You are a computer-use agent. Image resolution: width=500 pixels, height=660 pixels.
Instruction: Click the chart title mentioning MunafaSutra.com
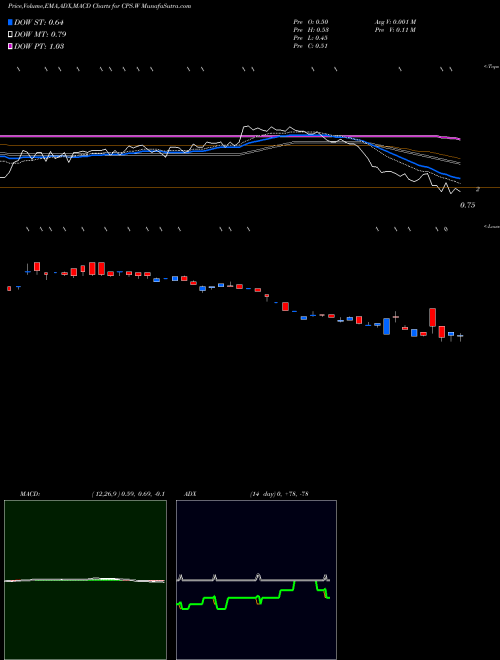pos(99,6)
